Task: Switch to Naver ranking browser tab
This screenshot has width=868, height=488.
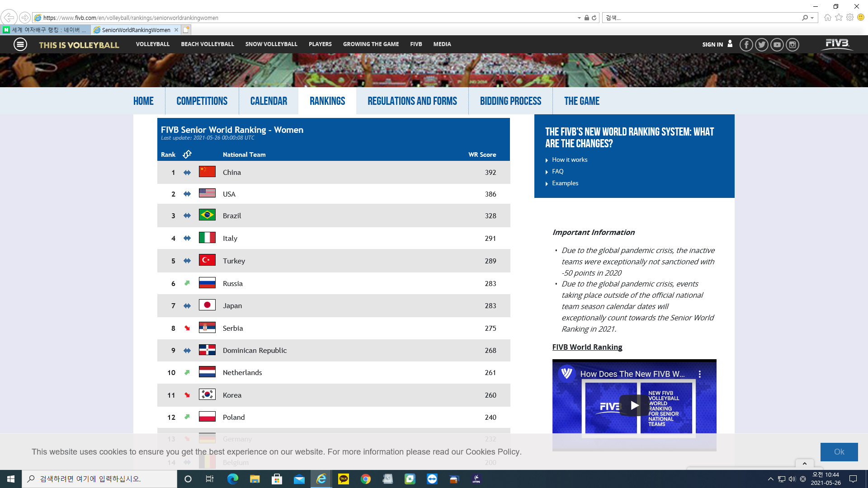Action: (45, 30)
